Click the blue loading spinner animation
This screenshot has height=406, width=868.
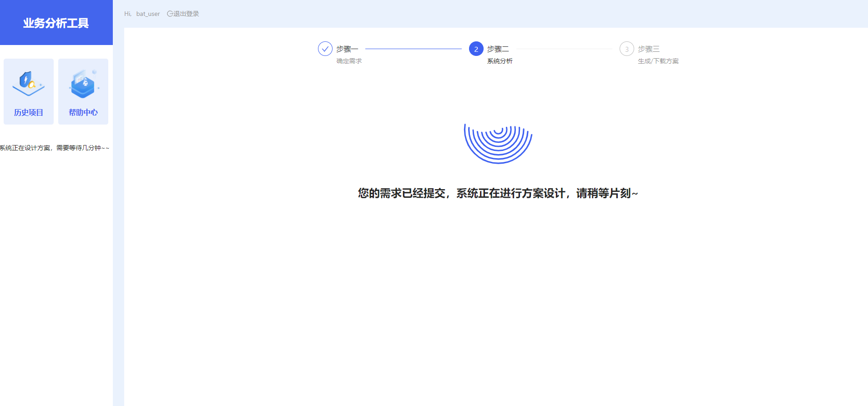pos(498,144)
